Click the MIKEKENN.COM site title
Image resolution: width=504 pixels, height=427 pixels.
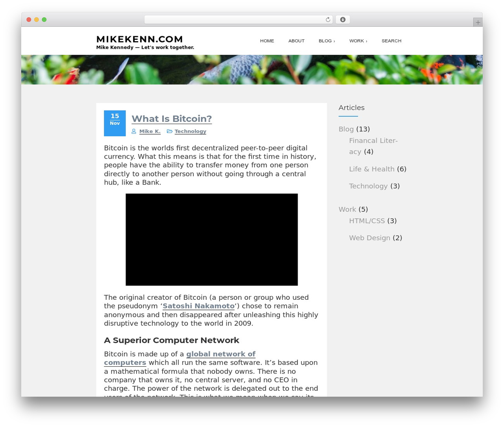139,39
